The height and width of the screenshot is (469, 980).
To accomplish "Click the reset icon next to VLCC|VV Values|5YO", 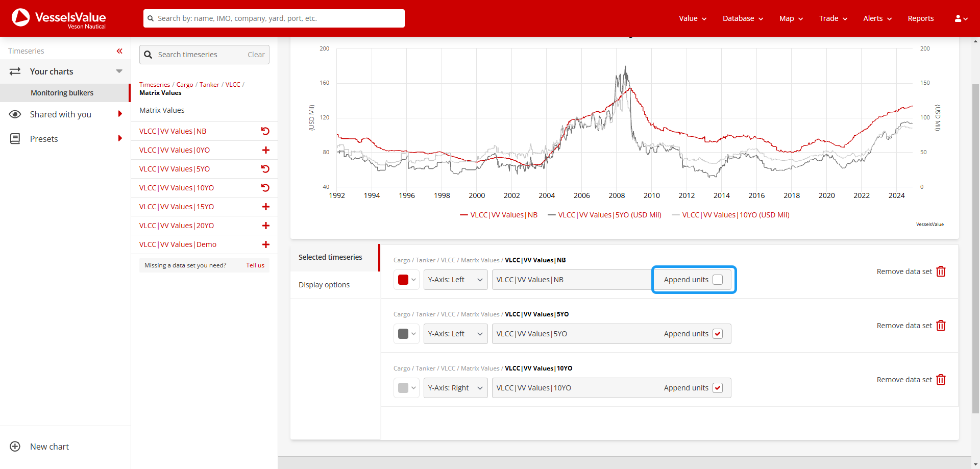I will [265, 168].
